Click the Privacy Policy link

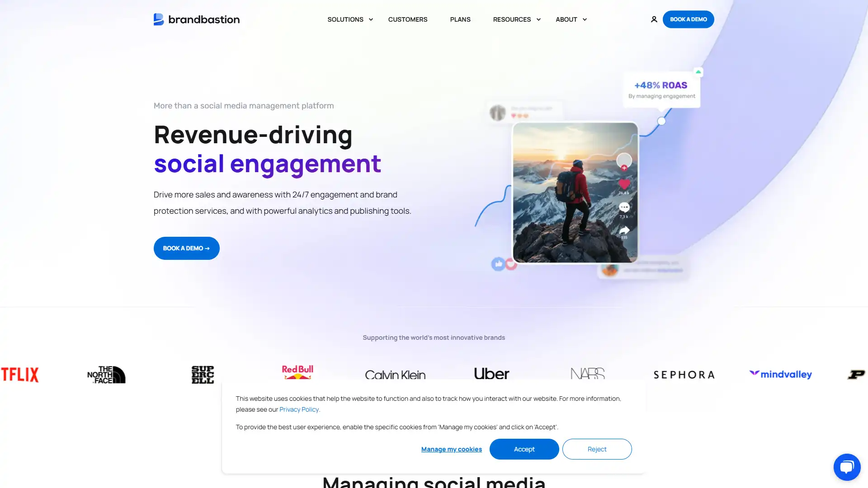click(299, 409)
